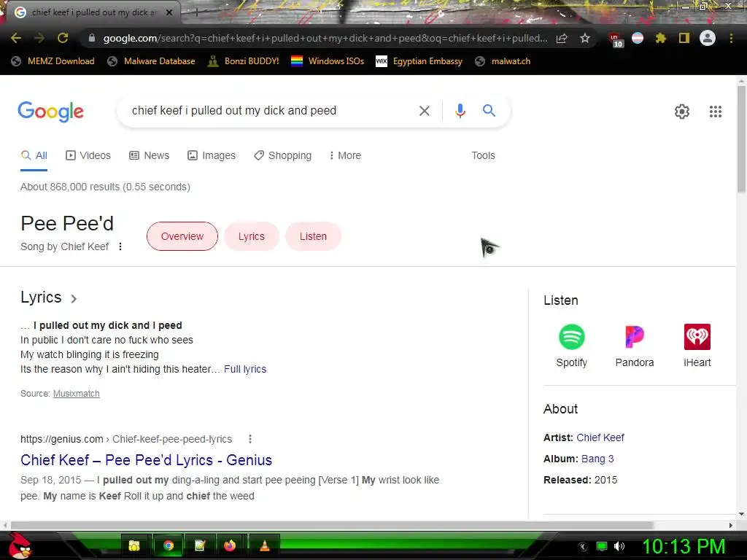Open the Bang 3 album link
The height and width of the screenshot is (560, 747).
[x=597, y=459]
